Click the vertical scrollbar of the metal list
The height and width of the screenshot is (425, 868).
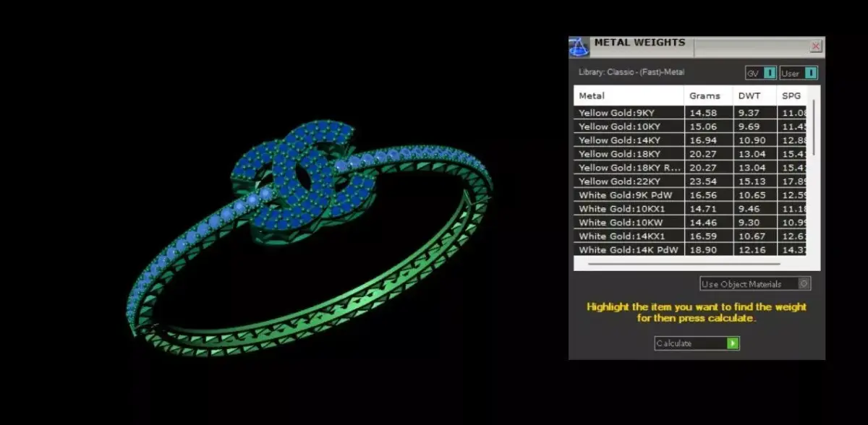(814, 127)
